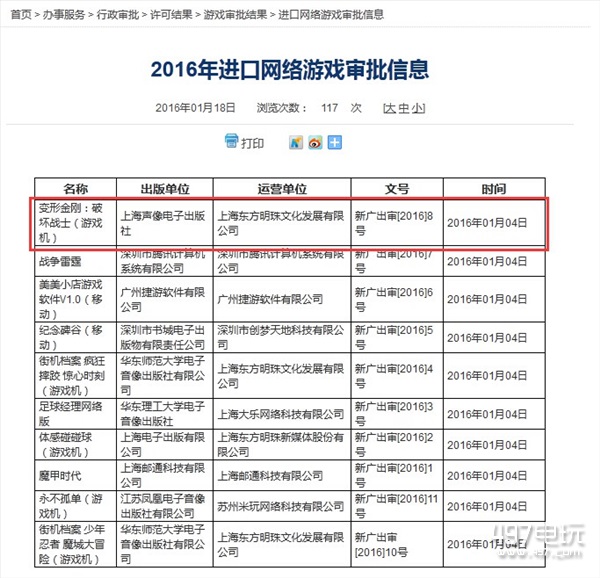This screenshot has height=578, width=600.
Task: Click the printer icon
Action: (x=231, y=141)
